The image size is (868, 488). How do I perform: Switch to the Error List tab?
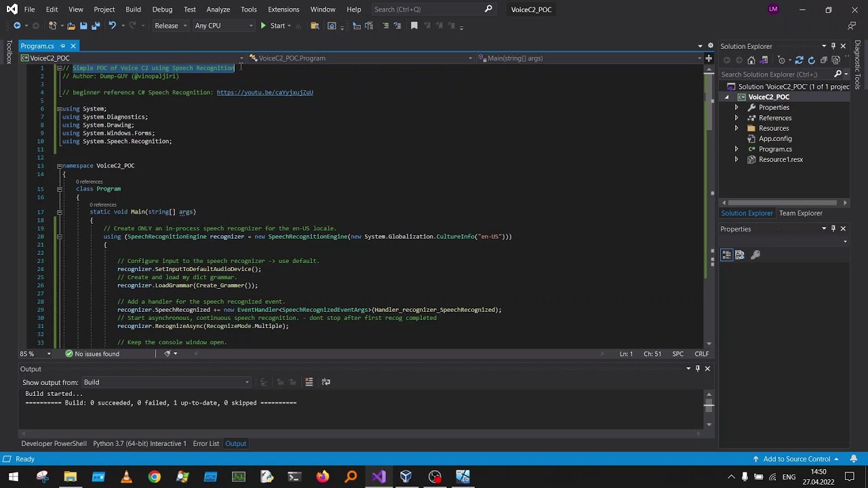point(205,444)
